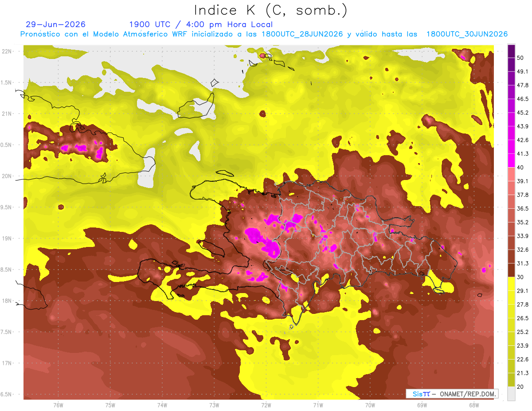Click the colorbar value 27.8

tap(523, 304)
